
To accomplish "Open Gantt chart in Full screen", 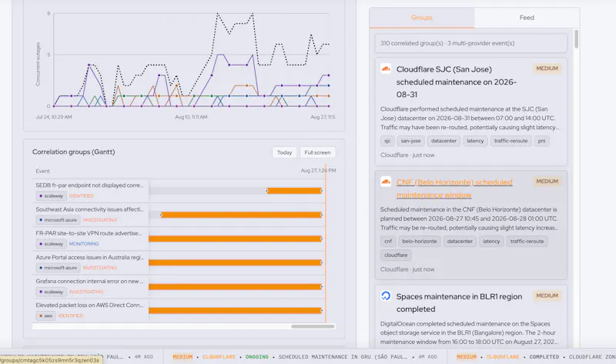I will [317, 152].
